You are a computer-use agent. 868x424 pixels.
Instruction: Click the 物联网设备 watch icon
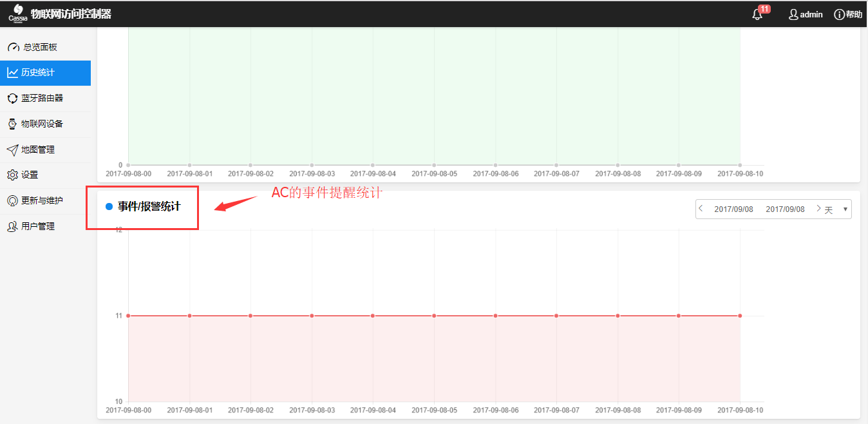[x=12, y=124]
